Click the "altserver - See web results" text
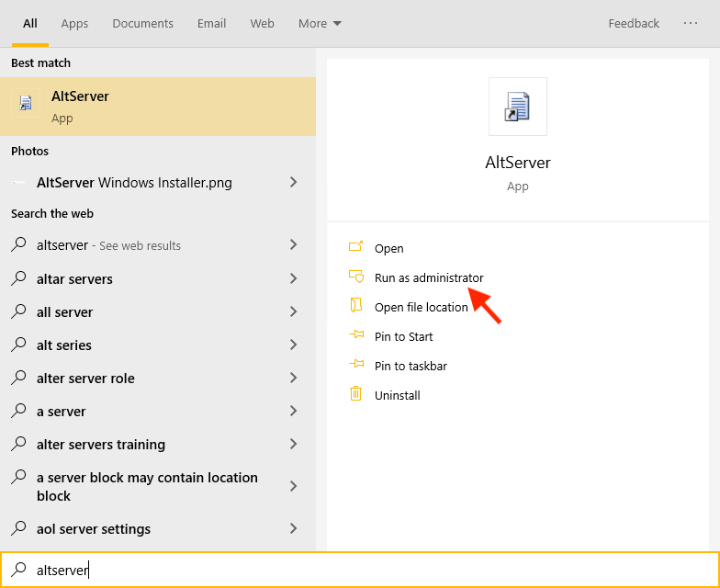The height and width of the screenshot is (588, 720). 108,245
